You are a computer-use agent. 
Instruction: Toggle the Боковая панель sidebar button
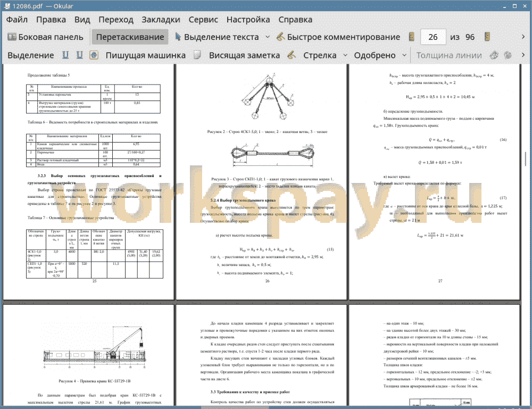(45, 37)
